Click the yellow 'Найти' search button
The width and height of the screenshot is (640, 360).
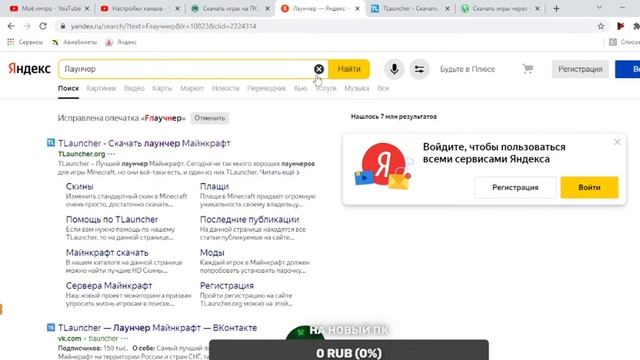click(349, 69)
